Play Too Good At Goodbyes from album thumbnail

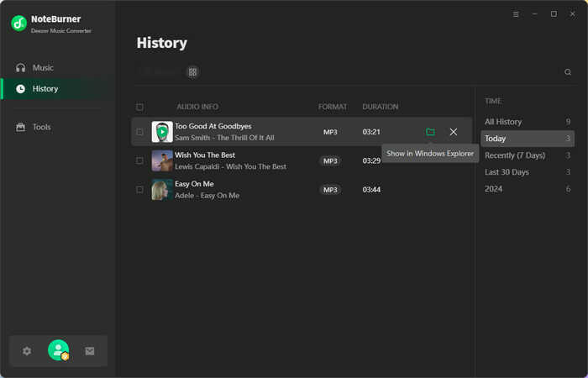[162, 132]
